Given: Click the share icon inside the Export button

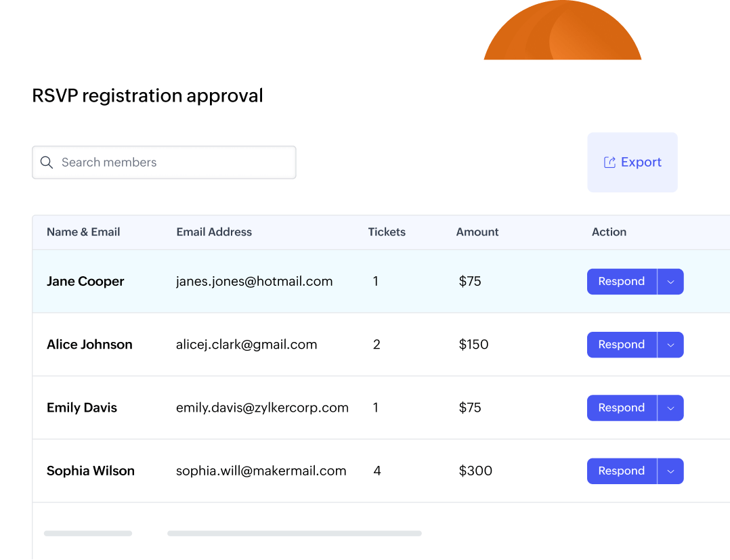Looking at the screenshot, I should (x=609, y=162).
